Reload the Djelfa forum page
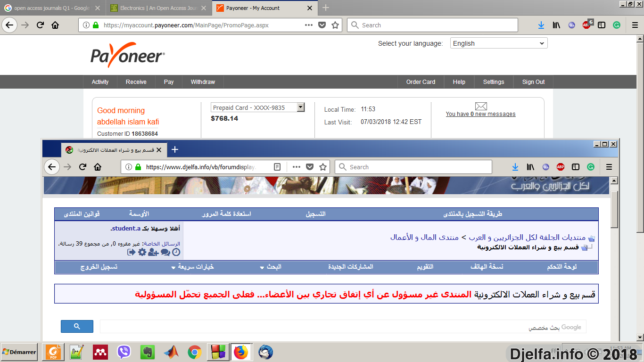 pyautogui.click(x=83, y=167)
